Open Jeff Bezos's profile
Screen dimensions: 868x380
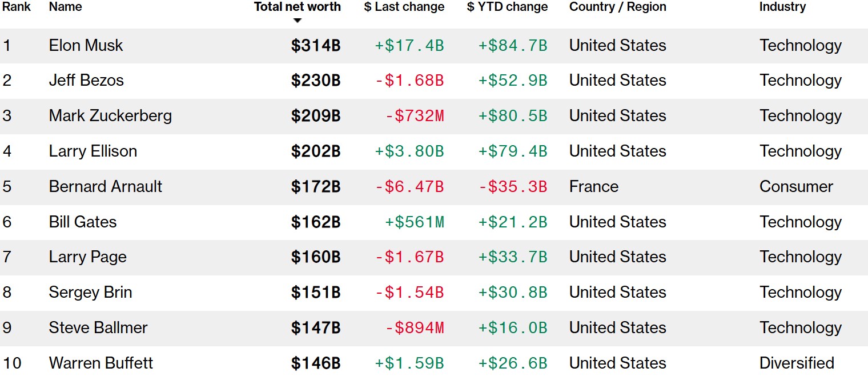[x=86, y=81]
